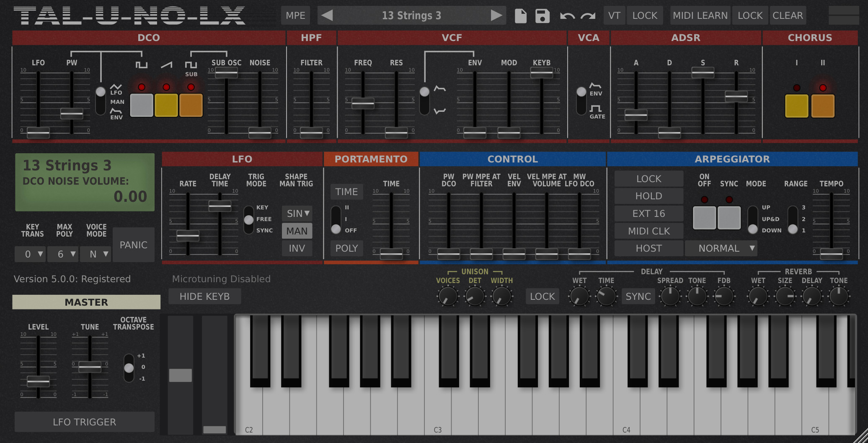Click the LOCK button next to VT
Screen dimensions: 868x443
(645, 15)
